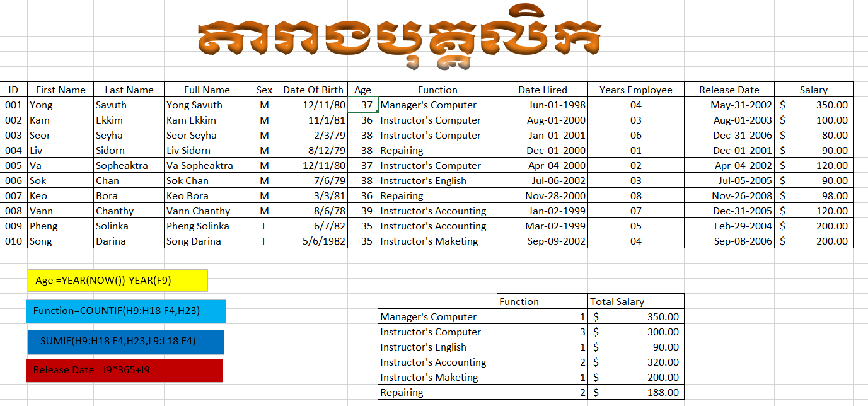Viewport: 868px width, 406px height.
Task: Select the light blue COUNTIF formula box
Action: (x=125, y=311)
